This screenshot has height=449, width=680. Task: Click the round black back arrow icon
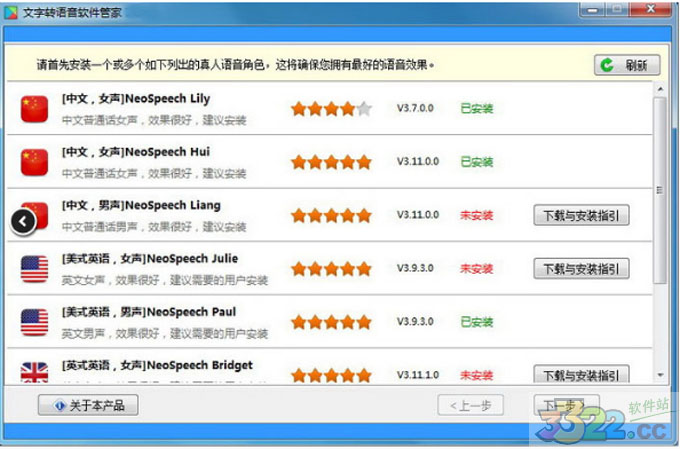coord(23,222)
